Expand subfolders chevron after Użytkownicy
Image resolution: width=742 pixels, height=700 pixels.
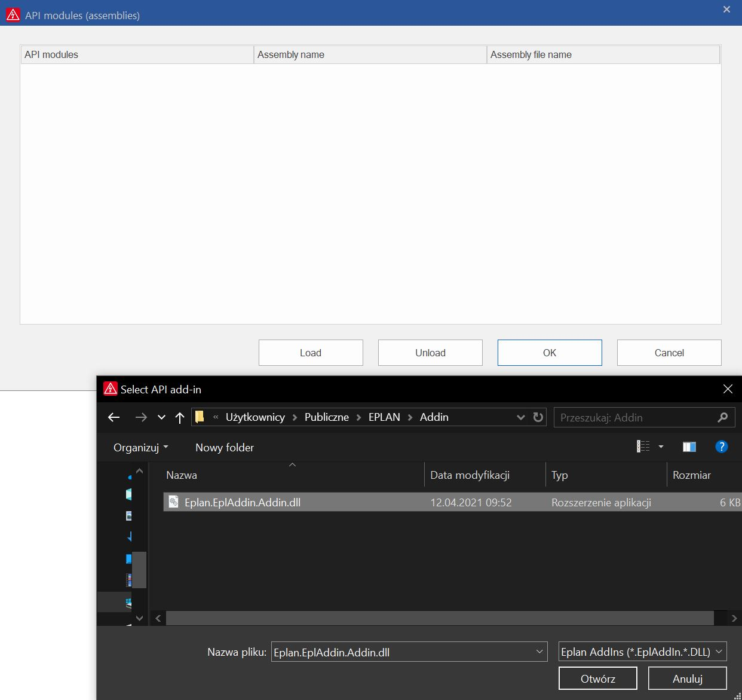tap(295, 417)
